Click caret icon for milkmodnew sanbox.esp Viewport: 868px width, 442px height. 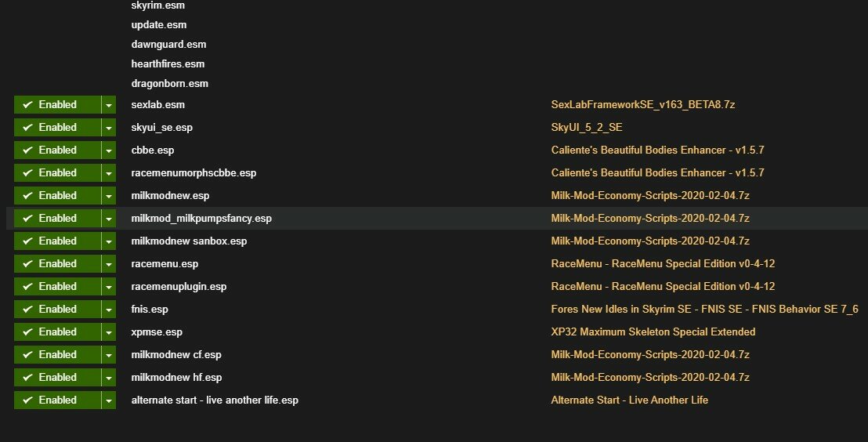click(108, 241)
